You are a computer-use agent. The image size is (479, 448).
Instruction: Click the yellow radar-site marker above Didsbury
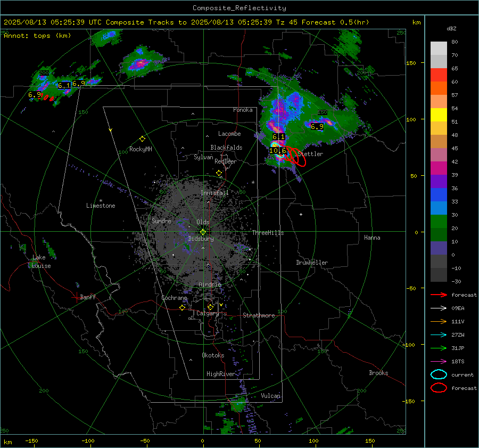(203, 232)
